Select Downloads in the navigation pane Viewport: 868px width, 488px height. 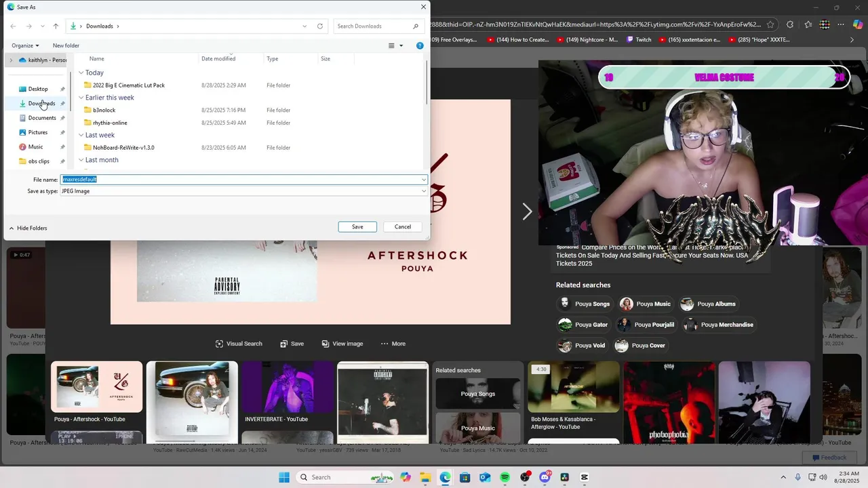pyautogui.click(x=41, y=104)
